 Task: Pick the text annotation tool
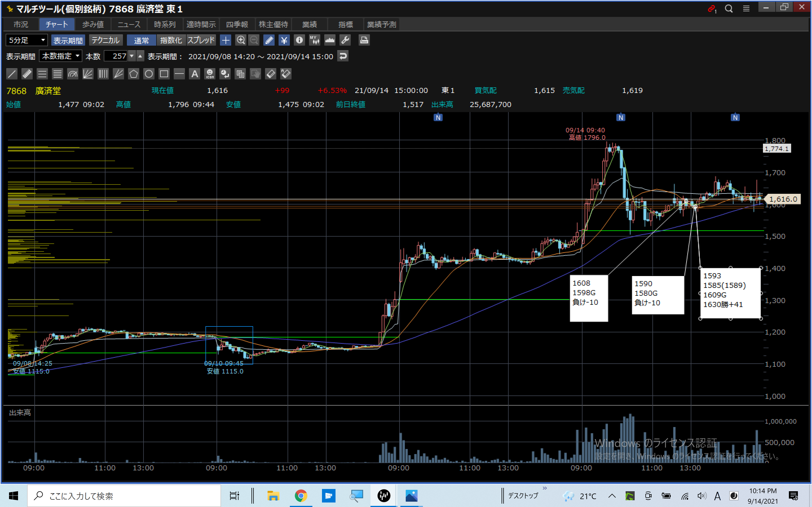point(195,74)
